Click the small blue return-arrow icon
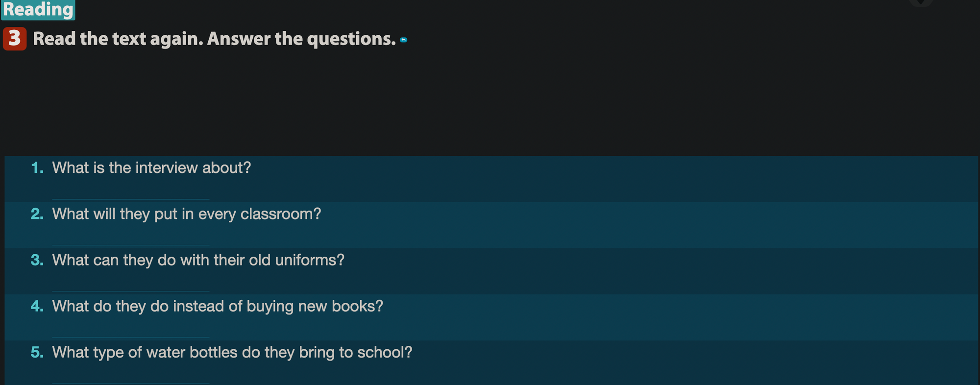Screen dimensions: 980x385 (403, 40)
